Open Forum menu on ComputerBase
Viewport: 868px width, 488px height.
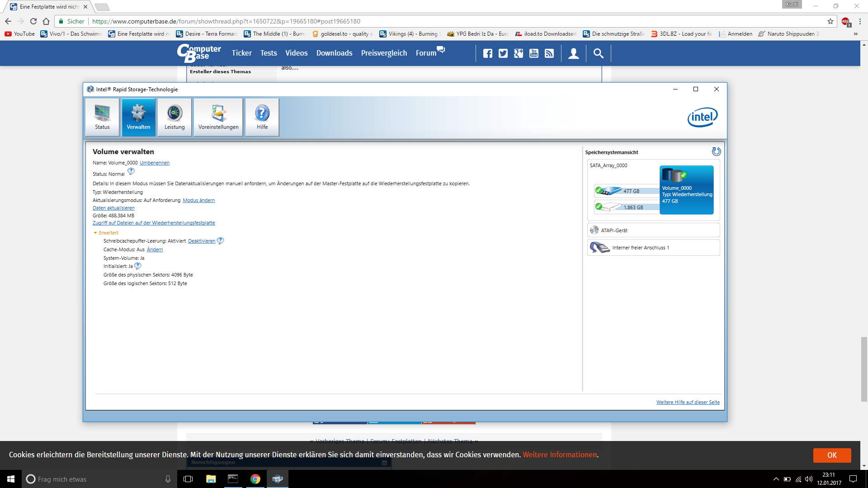[x=426, y=53]
